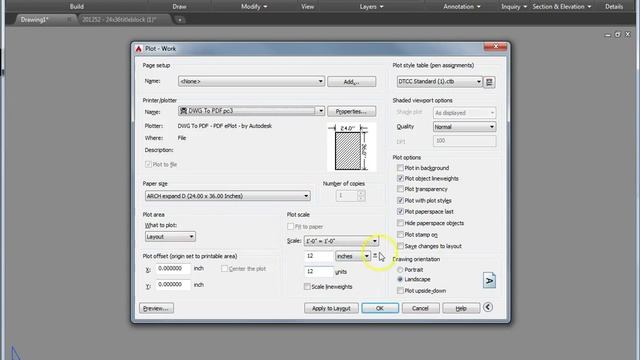Click the X plot offset field
Viewport: 640px width, 360px height.
pos(173,269)
